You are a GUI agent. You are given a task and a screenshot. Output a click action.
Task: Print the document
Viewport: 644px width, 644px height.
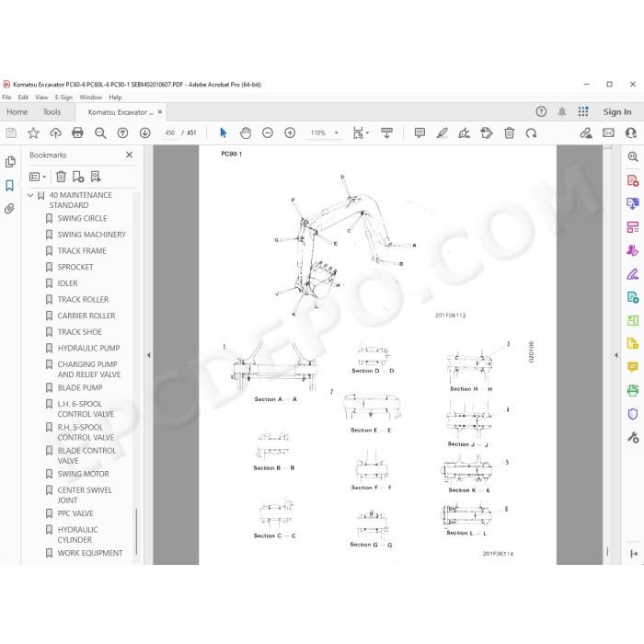point(77,133)
